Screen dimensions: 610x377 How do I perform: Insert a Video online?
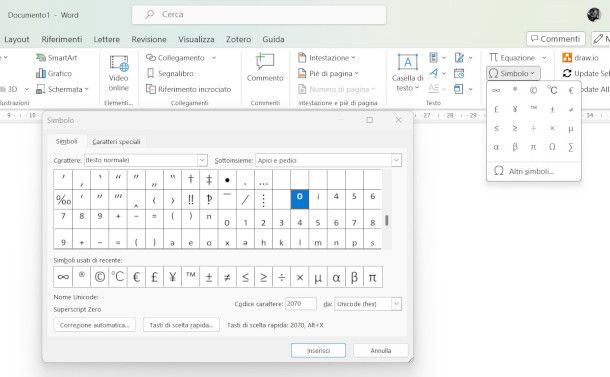click(x=119, y=74)
